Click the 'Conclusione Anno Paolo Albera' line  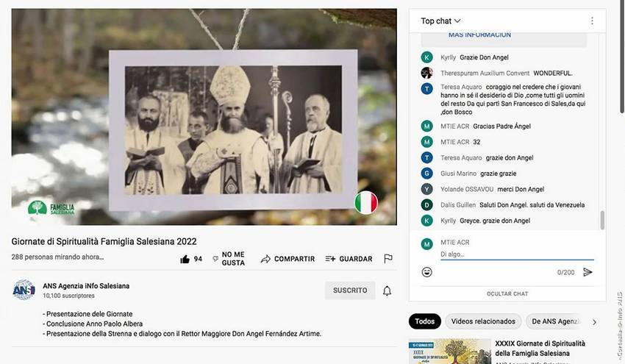tap(93, 324)
